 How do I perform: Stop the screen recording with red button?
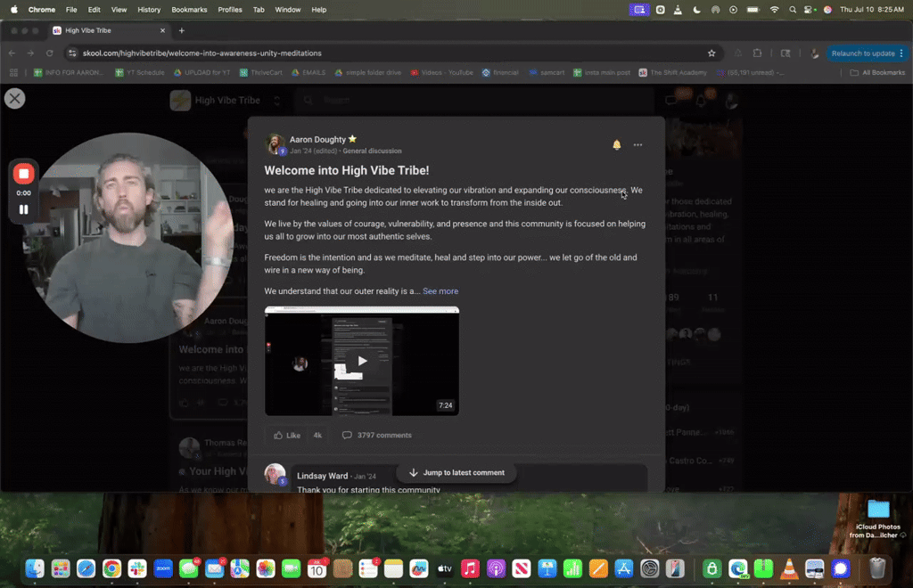tap(24, 174)
